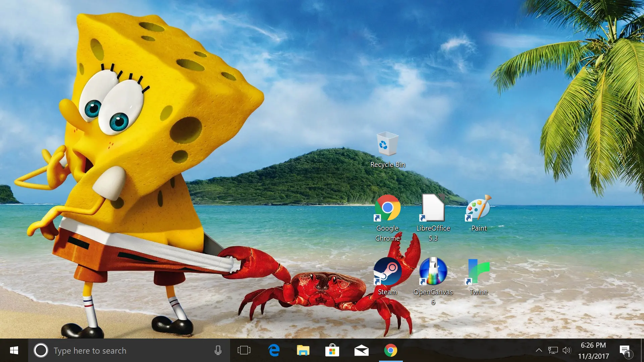The width and height of the screenshot is (644, 362).
Task: Launch Microsoft Edge from the taskbar
Action: click(274, 351)
